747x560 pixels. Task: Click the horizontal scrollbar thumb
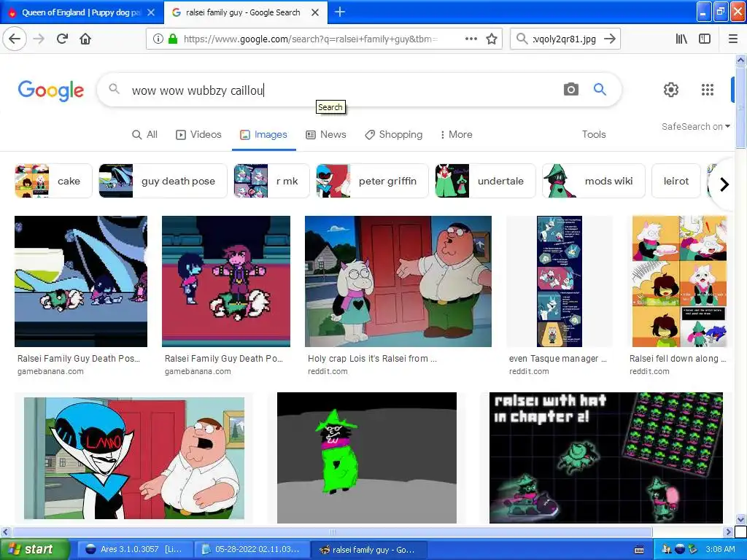click(x=333, y=532)
